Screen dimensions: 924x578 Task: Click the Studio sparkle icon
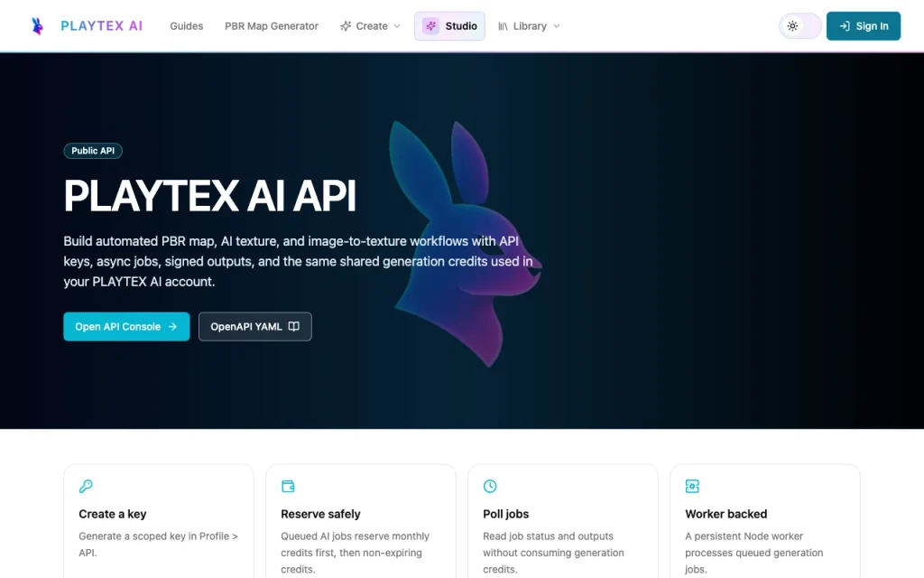(430, 26)
